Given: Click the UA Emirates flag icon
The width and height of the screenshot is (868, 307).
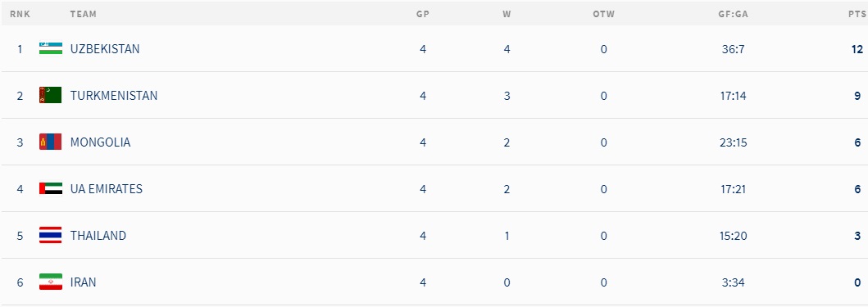Looking at the screenshot, I should [x=50, y=188].
